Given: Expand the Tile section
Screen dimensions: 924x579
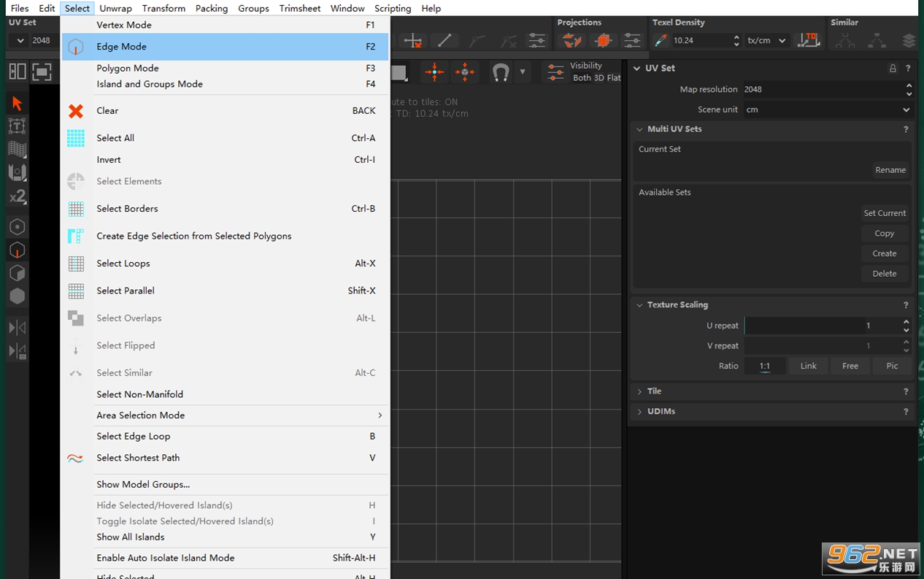Looking at the screenshot, I should (x=639, y=392).
